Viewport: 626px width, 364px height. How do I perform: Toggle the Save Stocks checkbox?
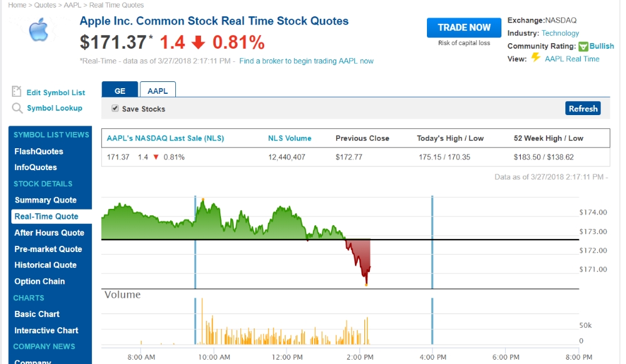tap(115, 108)
